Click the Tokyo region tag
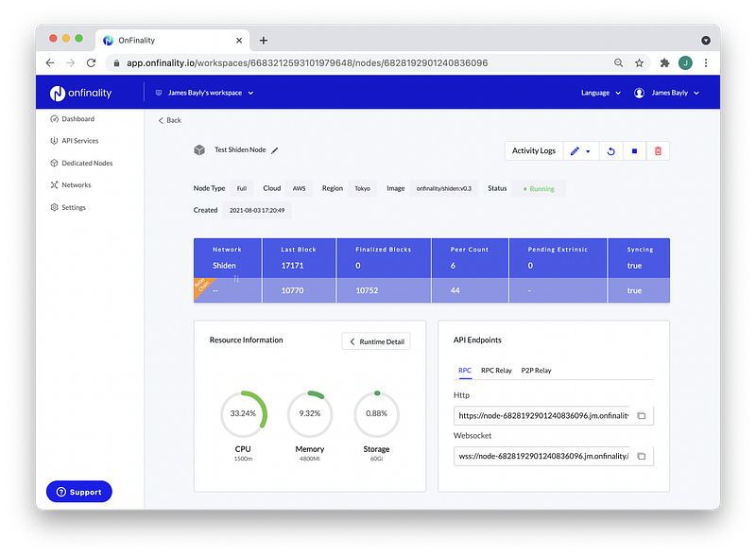Viewport: 756px width, 557px height. [x=363, y=189]
